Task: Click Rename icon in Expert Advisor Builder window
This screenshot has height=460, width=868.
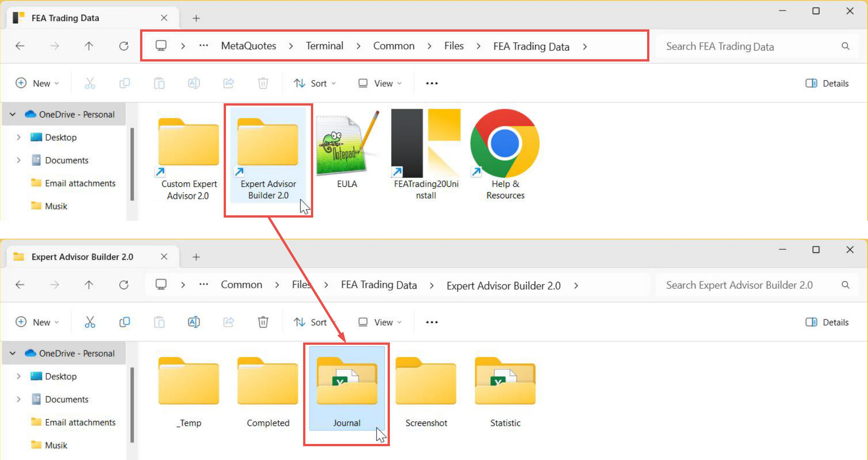Action: [x=194, y=322]
